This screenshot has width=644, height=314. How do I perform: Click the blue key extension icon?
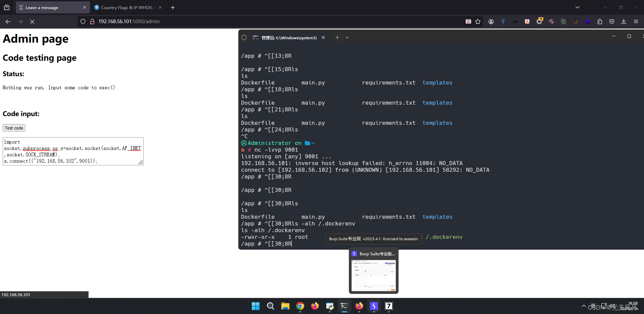coord(503,21)
